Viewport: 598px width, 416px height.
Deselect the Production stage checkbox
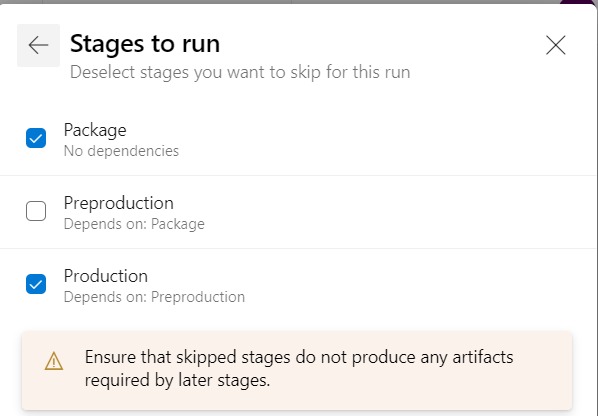[36, 284]
